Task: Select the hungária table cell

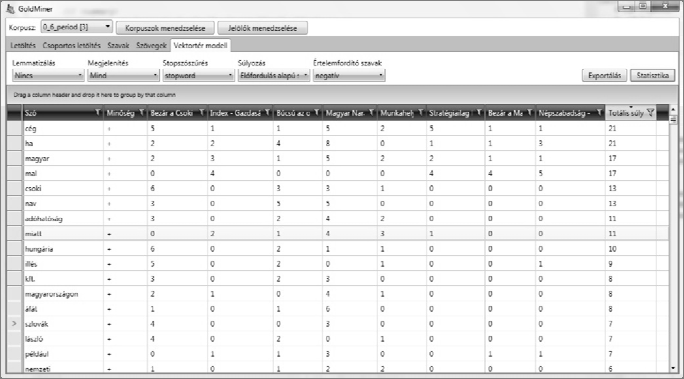Action: click(63, 249)
